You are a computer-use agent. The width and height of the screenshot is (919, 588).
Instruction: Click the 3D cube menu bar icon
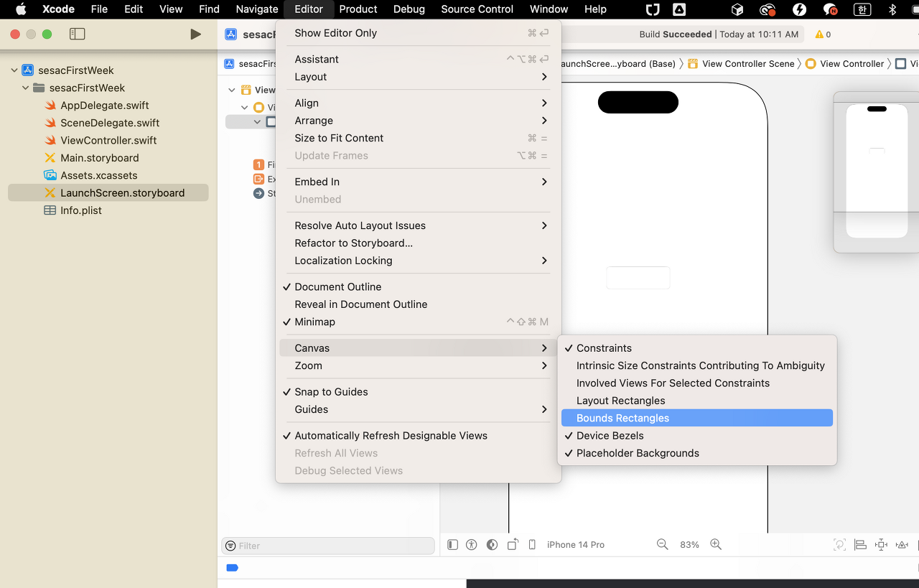[737, 9]
